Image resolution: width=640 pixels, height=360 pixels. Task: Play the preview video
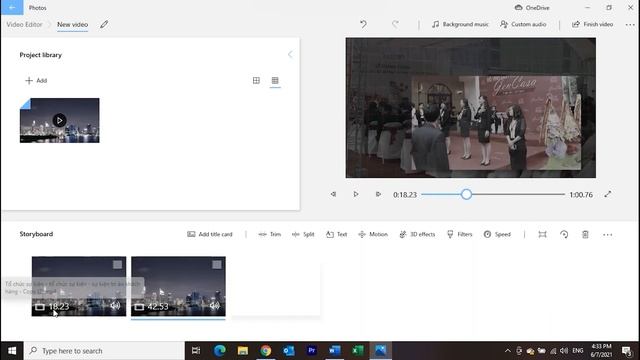(356, 194)
